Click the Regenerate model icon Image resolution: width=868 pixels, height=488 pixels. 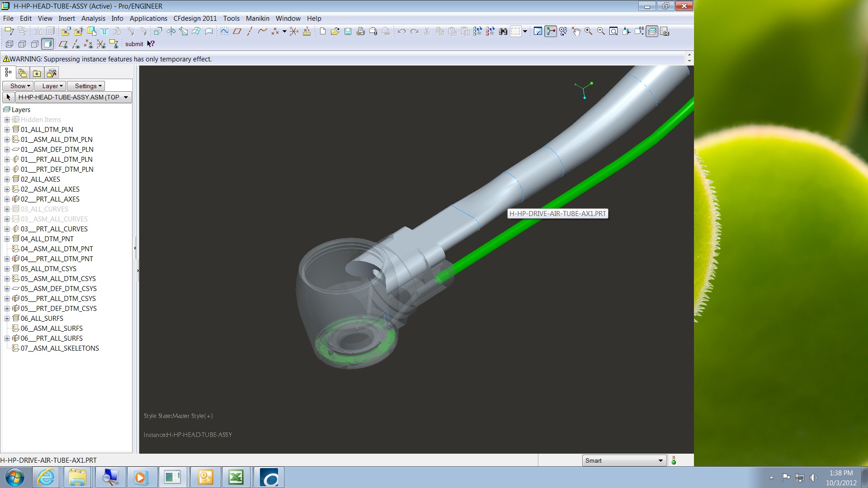click(477, 31)
